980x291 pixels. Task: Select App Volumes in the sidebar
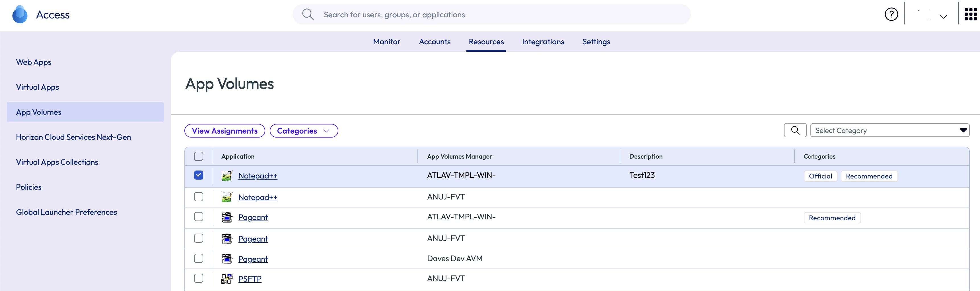[x=85, y=112]
